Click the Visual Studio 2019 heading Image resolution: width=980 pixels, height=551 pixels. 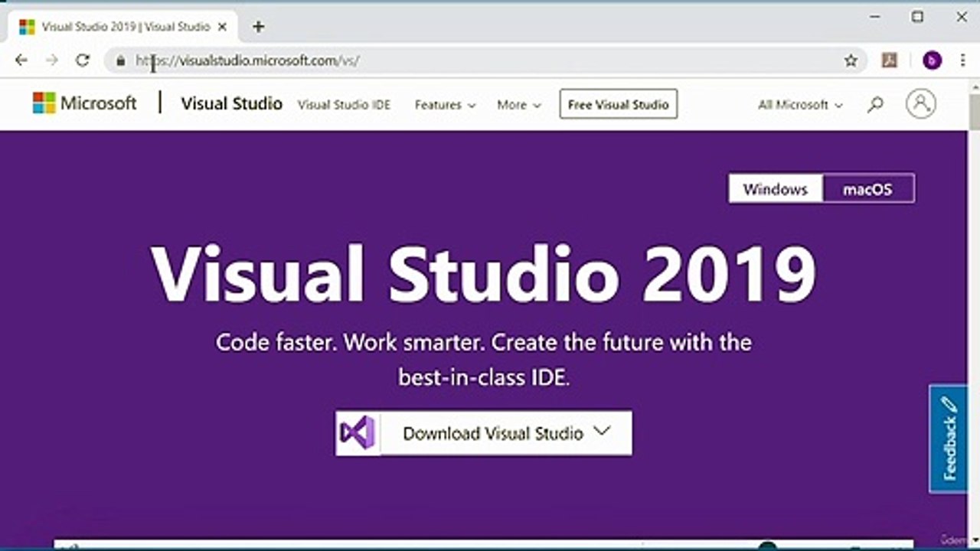coord(484,273)
